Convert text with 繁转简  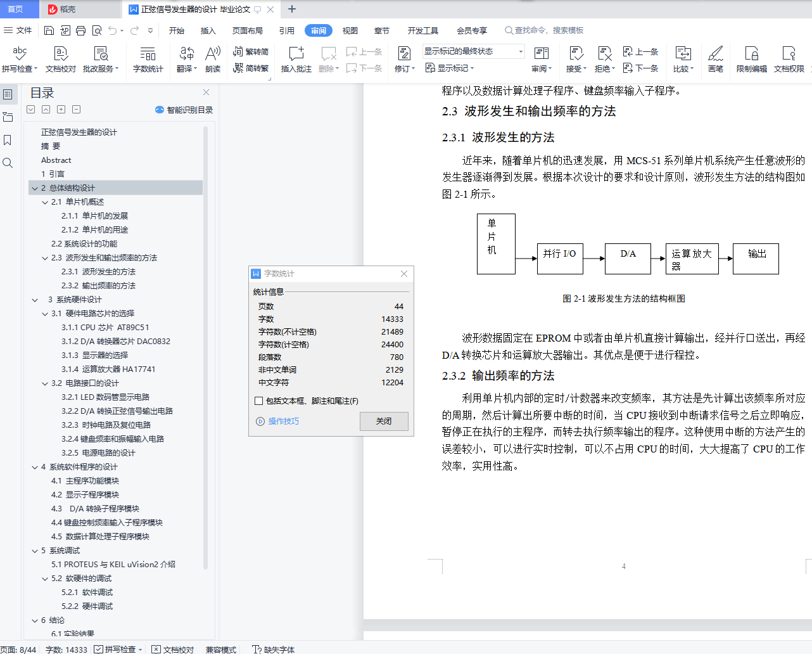[x=251, y=51]
